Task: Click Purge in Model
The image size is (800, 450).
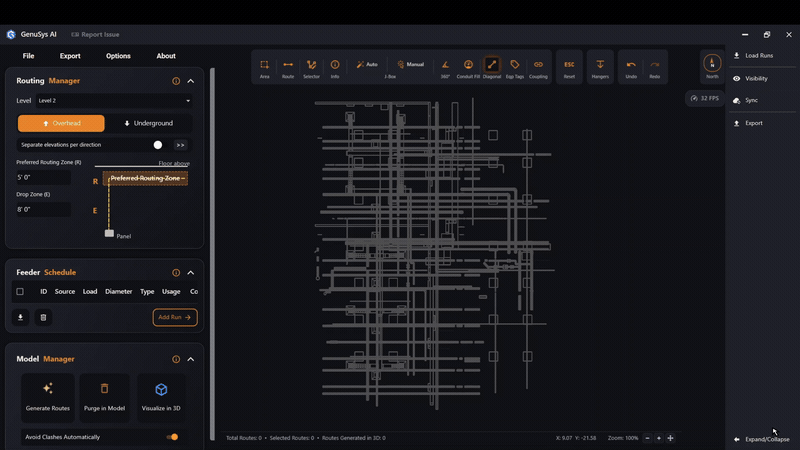Action: 104,397
